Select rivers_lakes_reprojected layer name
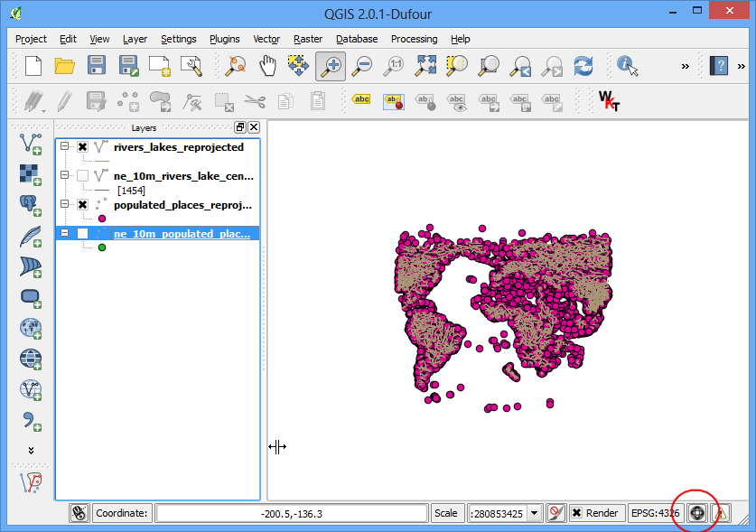The image size is (756, 532). point(179,147)
